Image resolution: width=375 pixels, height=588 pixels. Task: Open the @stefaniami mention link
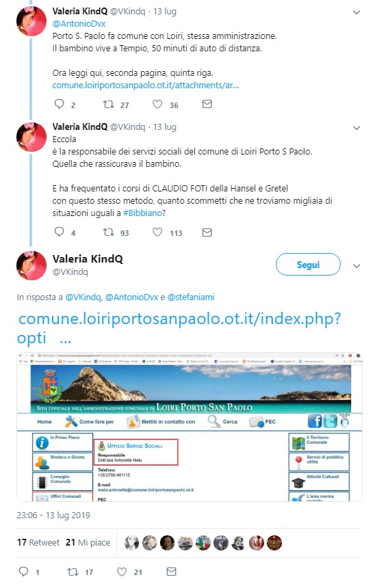click(191, 297)
